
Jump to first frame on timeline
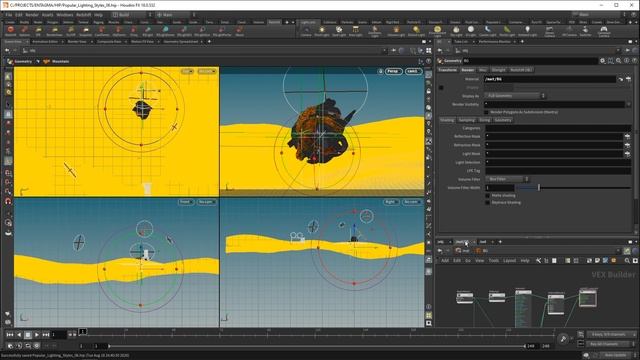click(10, 335)
